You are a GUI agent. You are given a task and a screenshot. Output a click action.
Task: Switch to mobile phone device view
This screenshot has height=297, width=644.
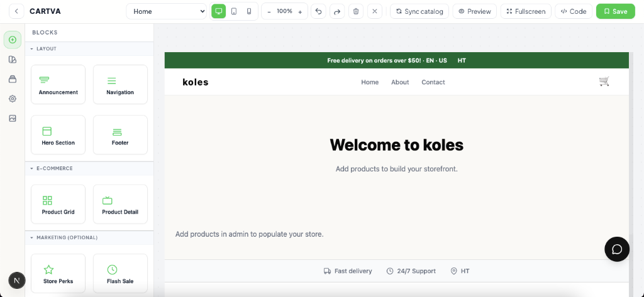[249, 11]
